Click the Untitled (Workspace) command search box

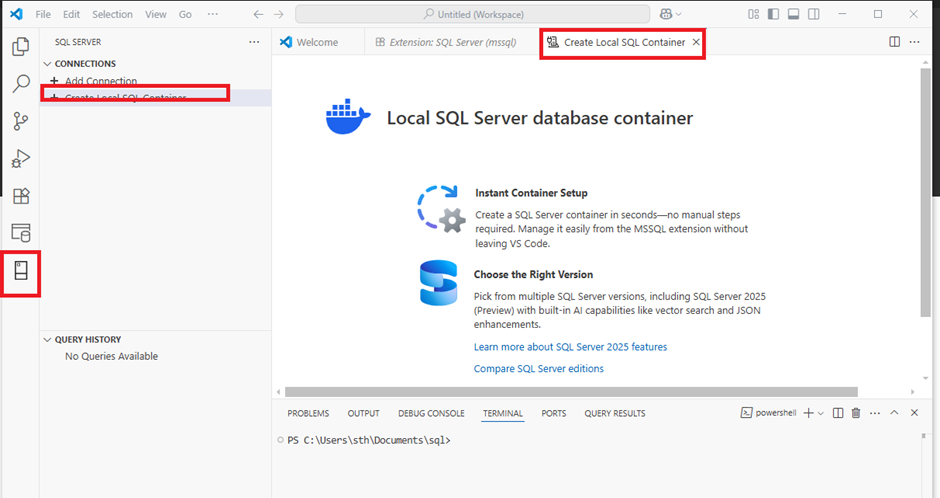[x=472, y=14]
